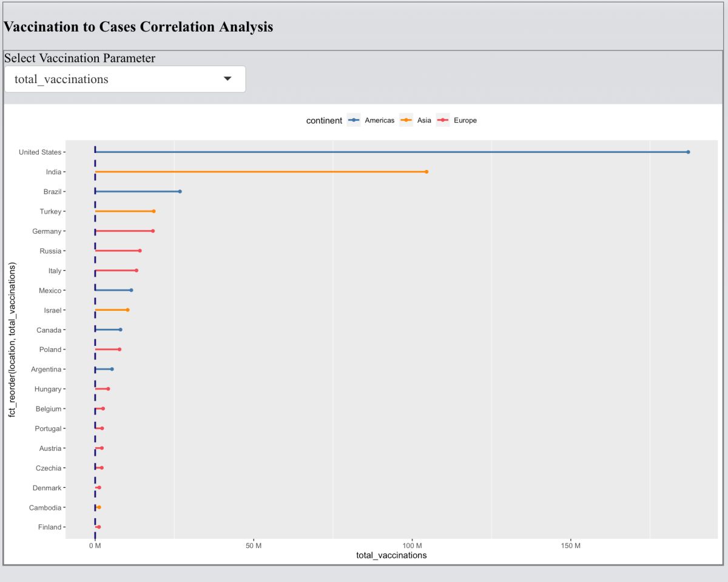Click the Canada data point
Screen dimensions: 728x582
pyautogui.click(x=121, y=330)
